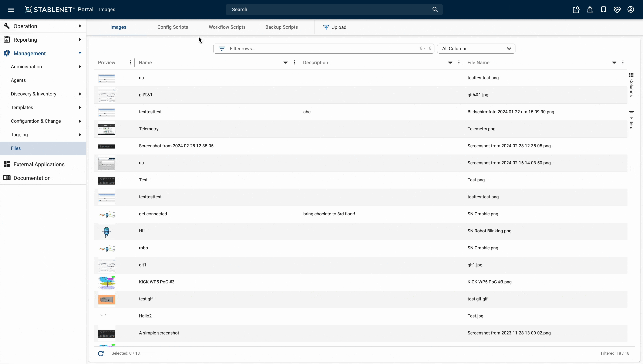The image size is (643, 364).
Task: Select the git%&1 name cell
Action: 145,95
